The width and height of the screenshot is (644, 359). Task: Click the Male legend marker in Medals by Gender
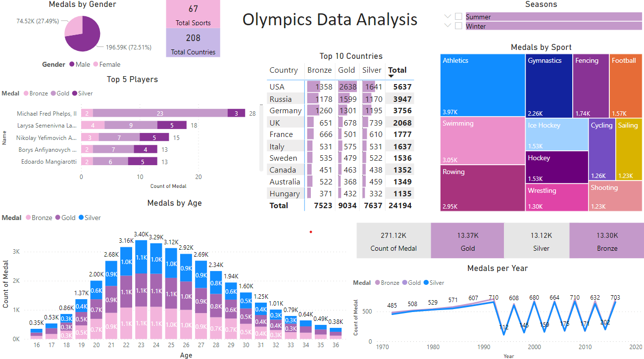(x=72, y=65)
